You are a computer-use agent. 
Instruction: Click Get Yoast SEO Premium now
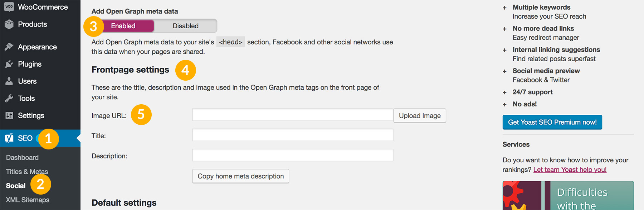pyautogui.click(x=552, y=122)
